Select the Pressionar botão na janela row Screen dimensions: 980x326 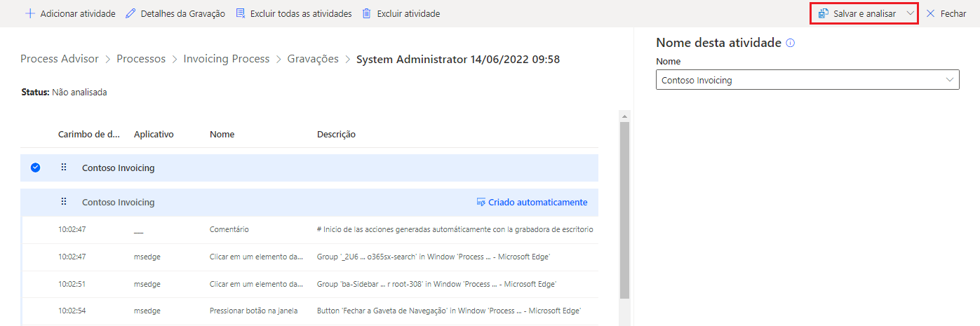point(310,311)
